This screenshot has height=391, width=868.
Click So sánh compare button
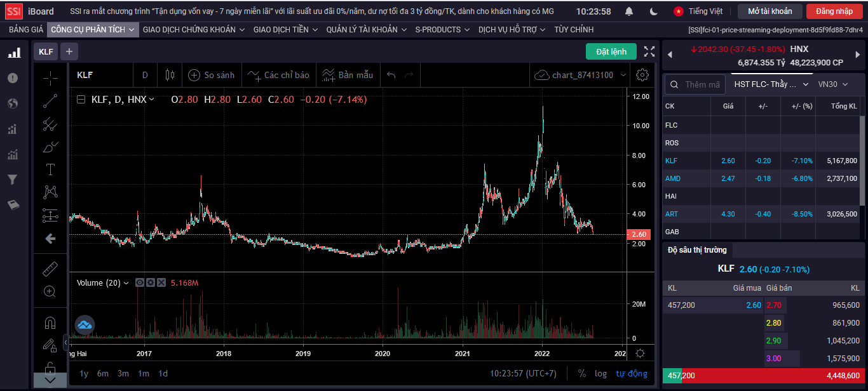pyautogui.click(x=212, y=75)
